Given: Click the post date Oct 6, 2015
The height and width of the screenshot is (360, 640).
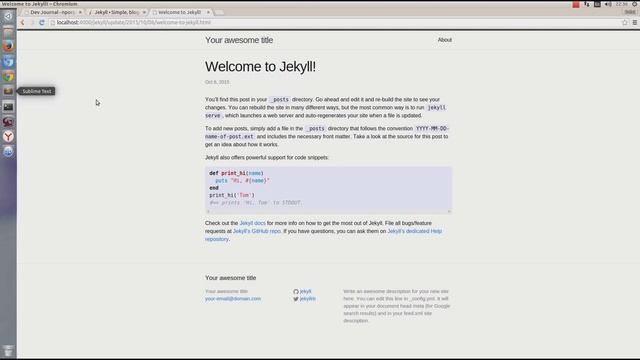Looking at the screenshot, I should click(217, 82).
